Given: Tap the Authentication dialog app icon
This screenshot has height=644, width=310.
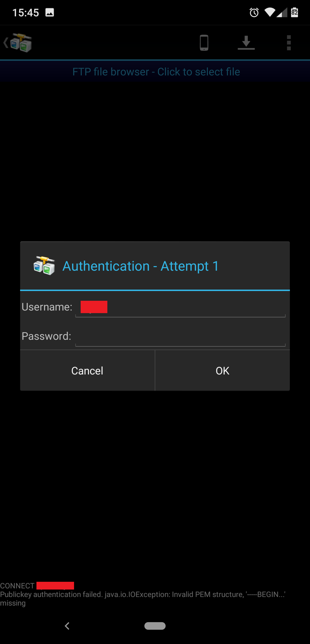Looking at the screenshot, I should (44, 266).
